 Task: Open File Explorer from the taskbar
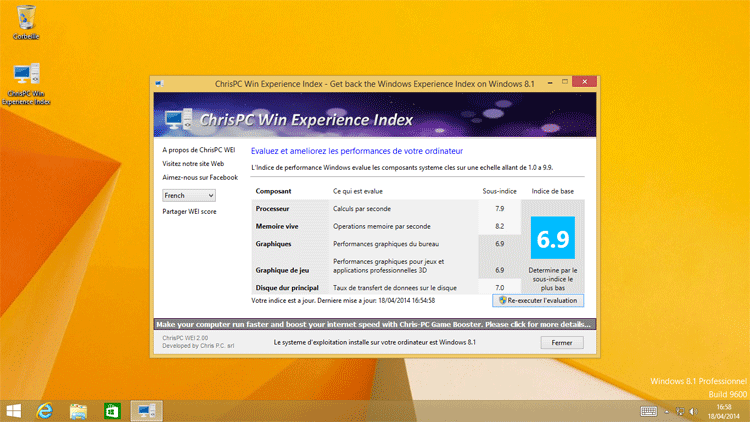click(x=78, y=411)
